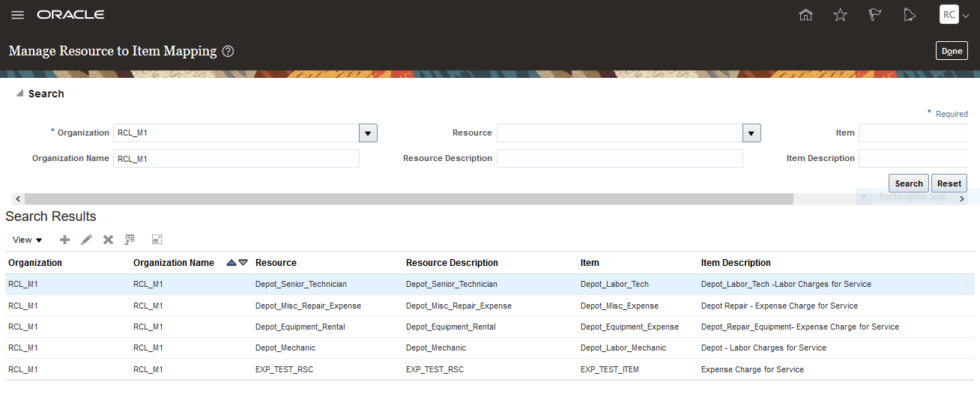Click the Search button
Screen dimensions: 980x394
(908, 184)
